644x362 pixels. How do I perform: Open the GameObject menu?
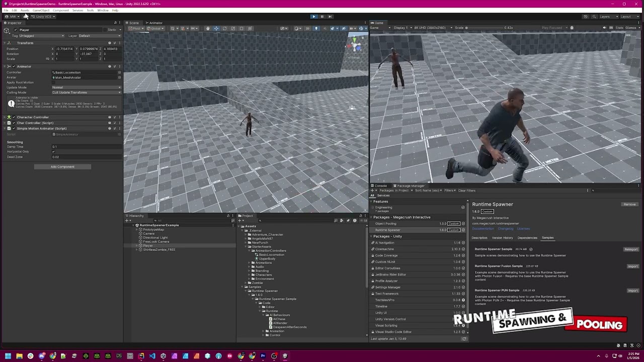click(x=41, y=10)
